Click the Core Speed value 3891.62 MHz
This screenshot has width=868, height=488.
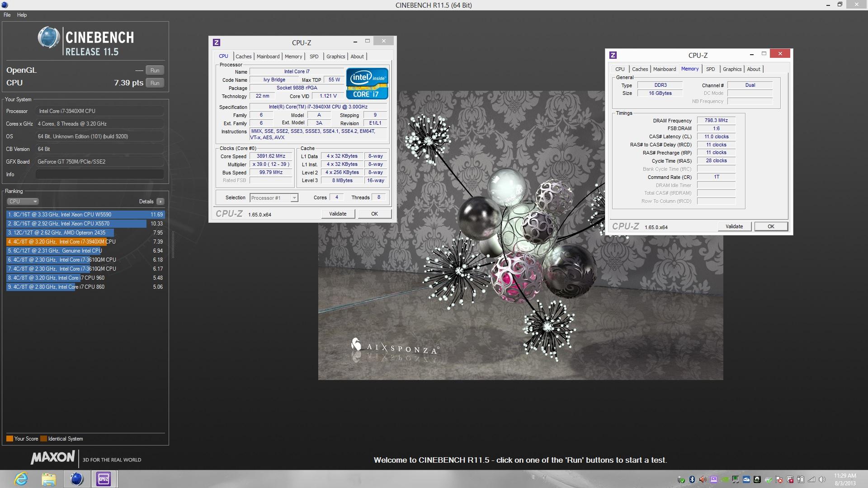click(271, 156)
